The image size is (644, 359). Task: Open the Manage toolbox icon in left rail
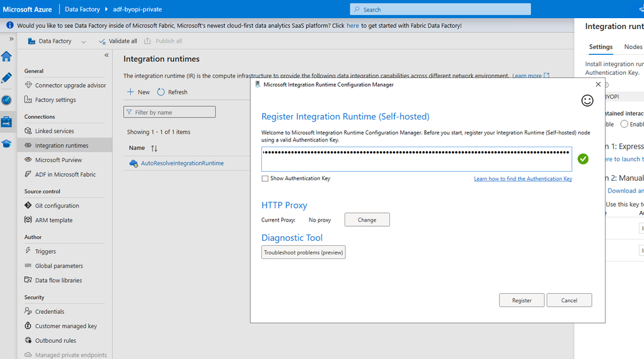click(6, 121)
